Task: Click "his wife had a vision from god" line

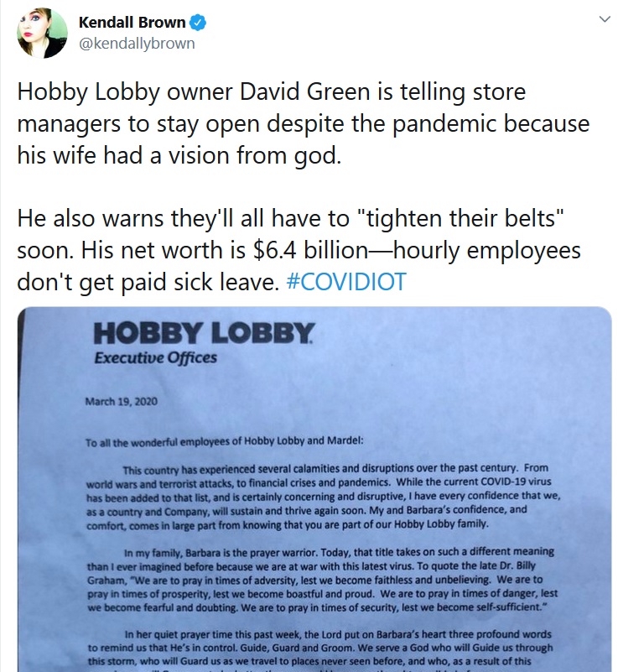Action: [179, 155]
